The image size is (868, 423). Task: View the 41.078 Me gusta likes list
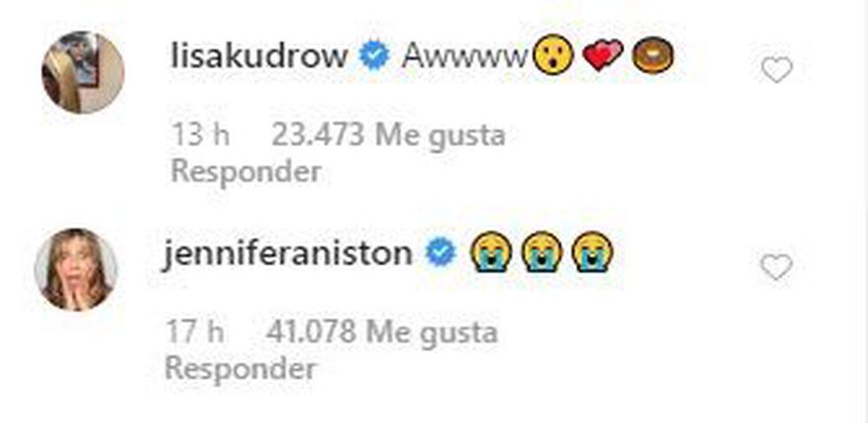[x=382, y=333]
